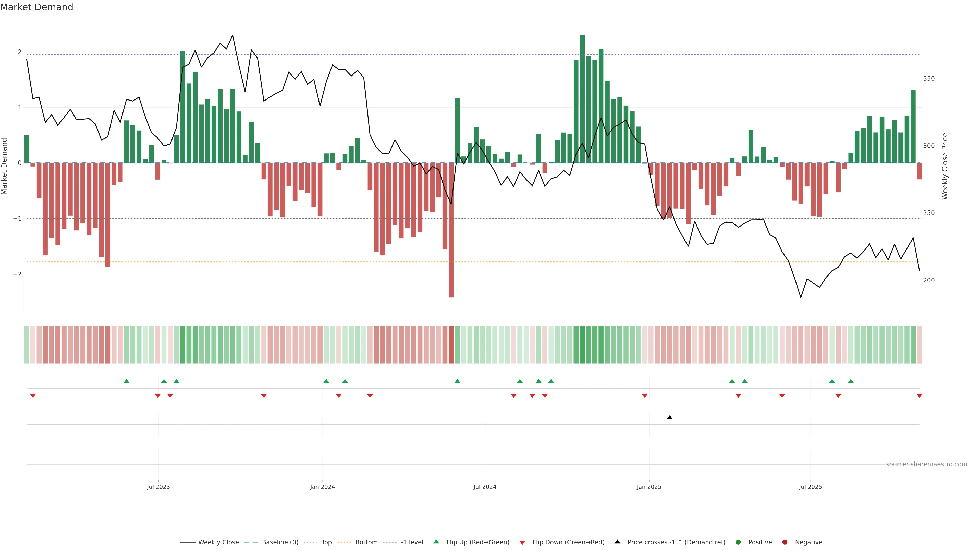Click the Jul 2024 axis label
The height and width of the screenshot is (551, 980).
point(485,487)
